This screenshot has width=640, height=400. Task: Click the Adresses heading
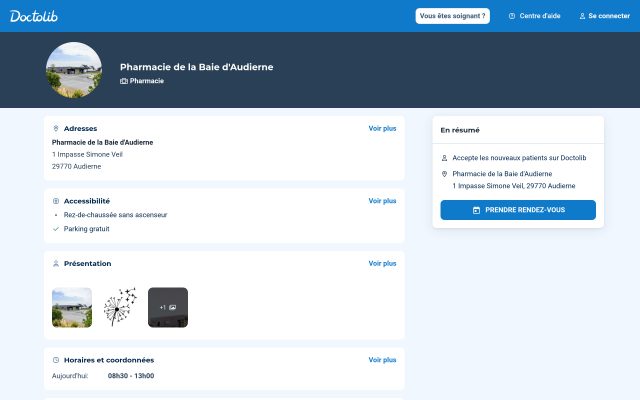(x=80, y=128)
